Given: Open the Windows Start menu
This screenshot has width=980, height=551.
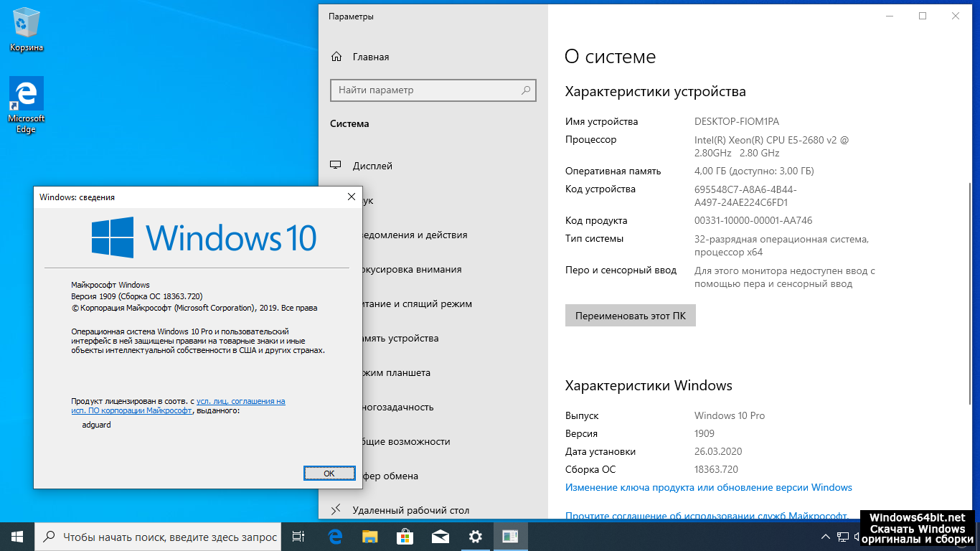Looking at the screenshot, I should (x=17, y=537).
